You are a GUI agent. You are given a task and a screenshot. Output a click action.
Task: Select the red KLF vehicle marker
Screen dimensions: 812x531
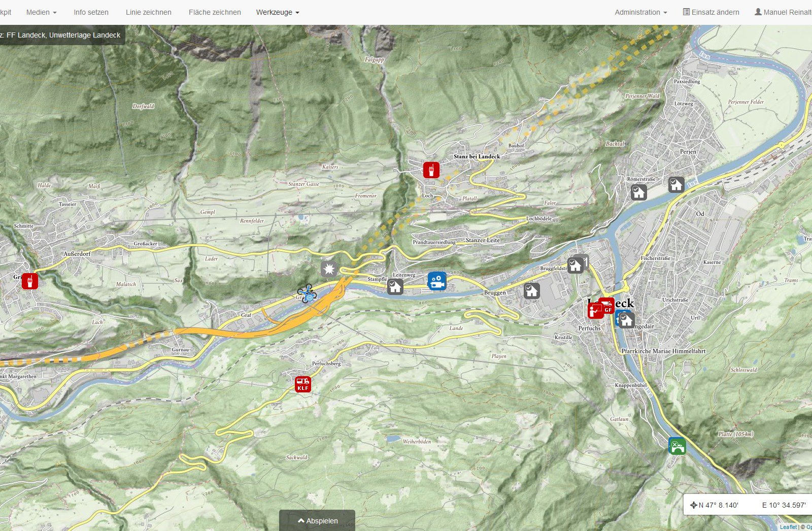303,384
